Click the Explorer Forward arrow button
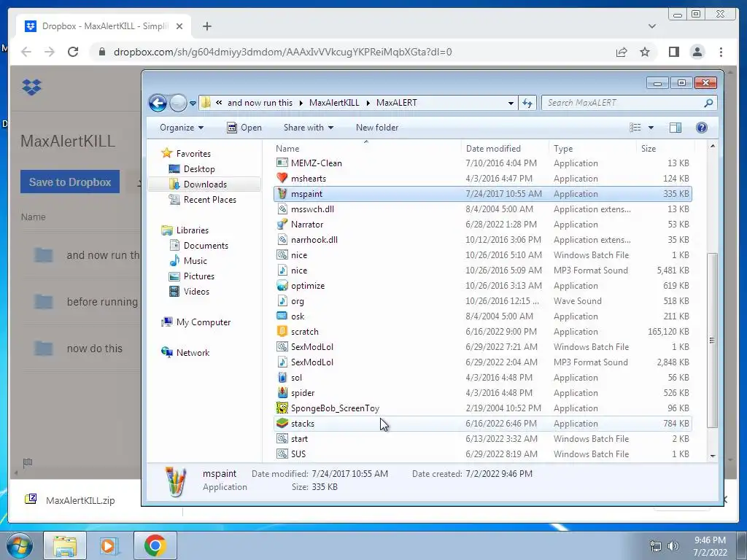This screenshot has height=560, width=747. pos(178,103)
